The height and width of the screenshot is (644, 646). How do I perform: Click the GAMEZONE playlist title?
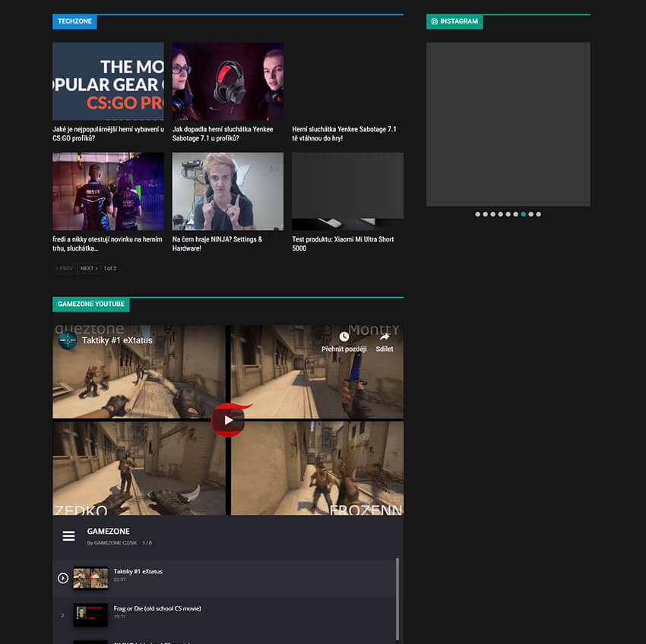click(109, 532)
